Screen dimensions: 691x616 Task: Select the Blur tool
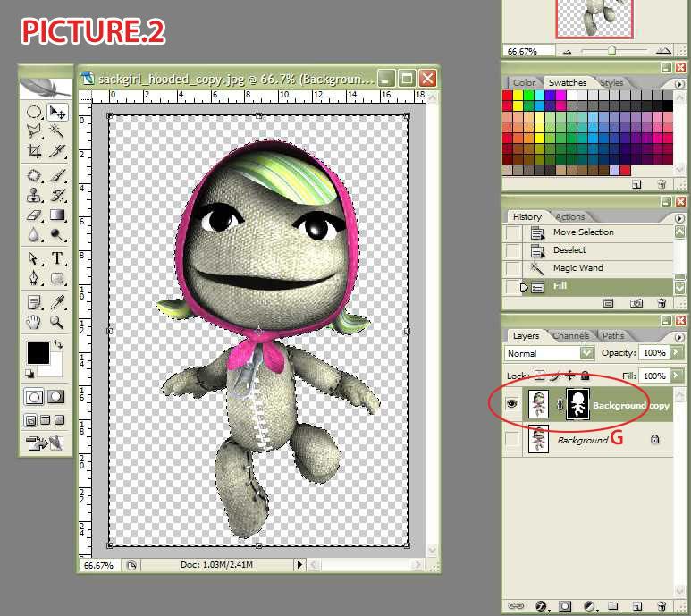(x=34, y=234)
